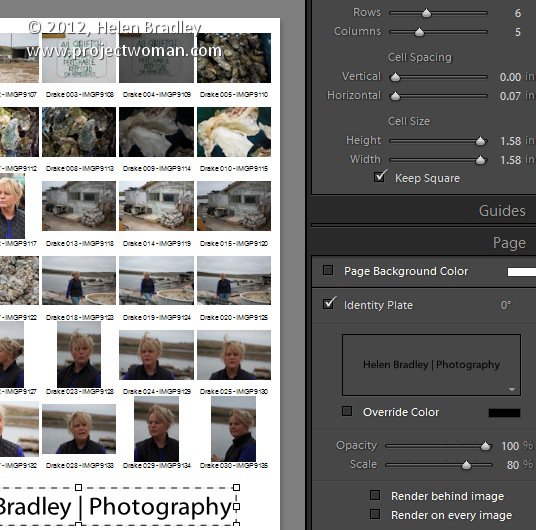This screenshot has width=536, height=530.
Task: Select thumbnail Drake 024 - IMGP9129
Action: pos(156,355)
